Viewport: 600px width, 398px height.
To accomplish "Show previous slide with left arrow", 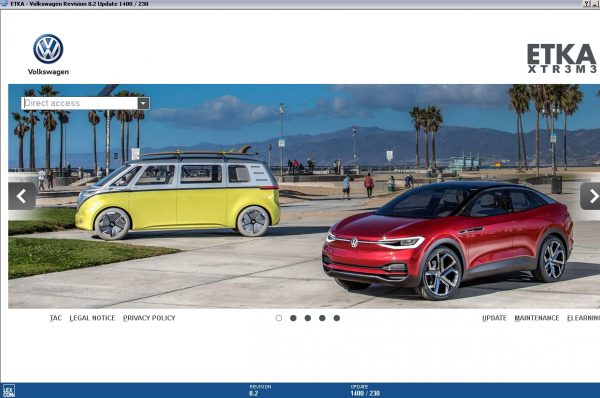I will point(22,196).
